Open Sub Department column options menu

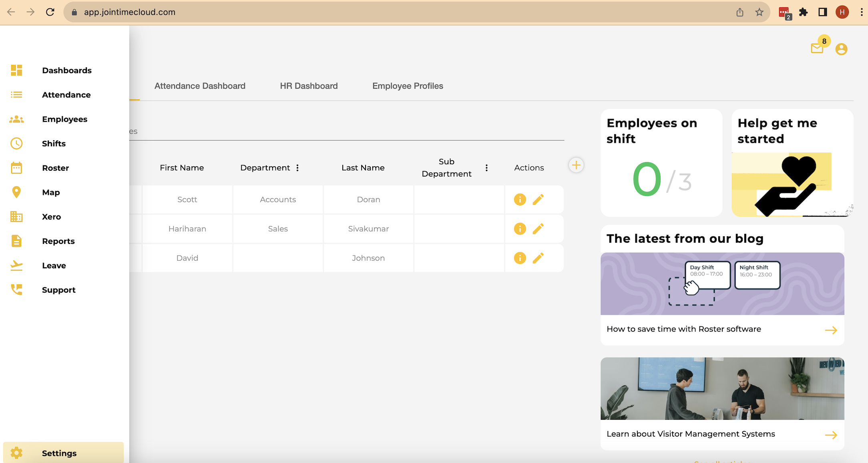(x=486, y=168)
